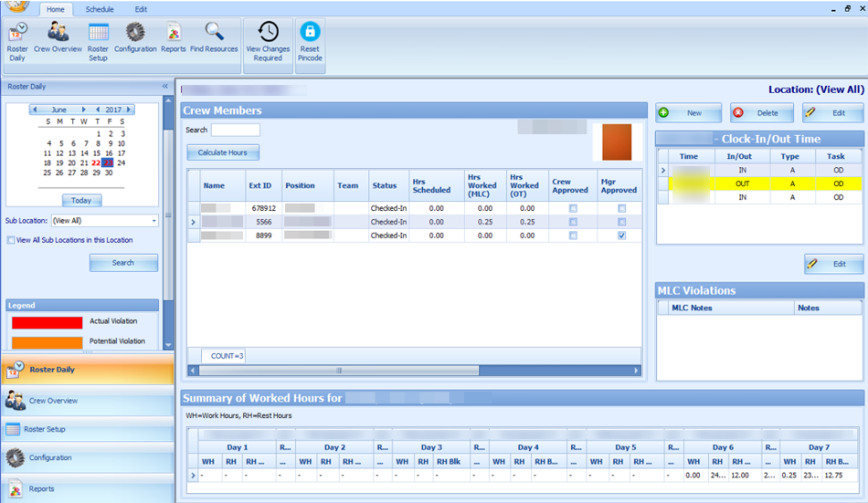Go to next month in calendar

[83, 110]
